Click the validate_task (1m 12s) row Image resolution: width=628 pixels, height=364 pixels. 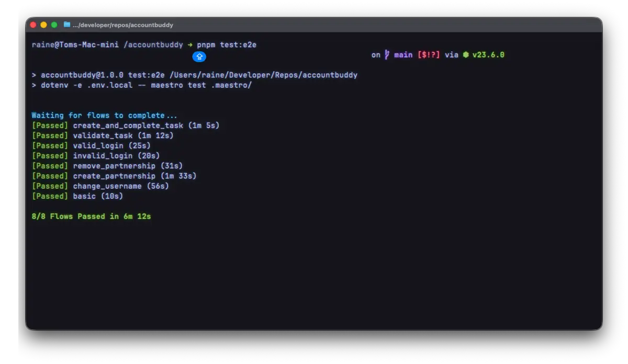click(103, 135)
